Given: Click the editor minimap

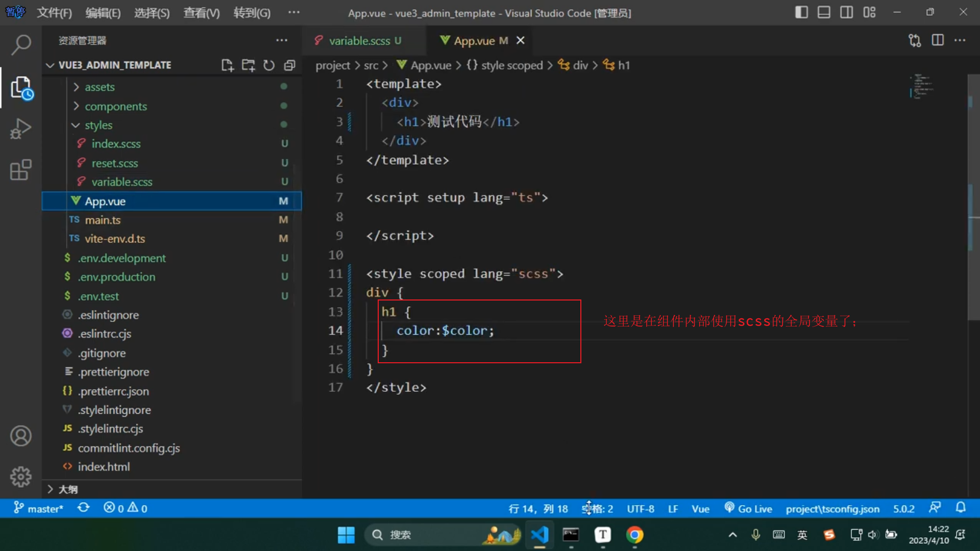Looking at the screenshot, I should [x=923, y=87].
